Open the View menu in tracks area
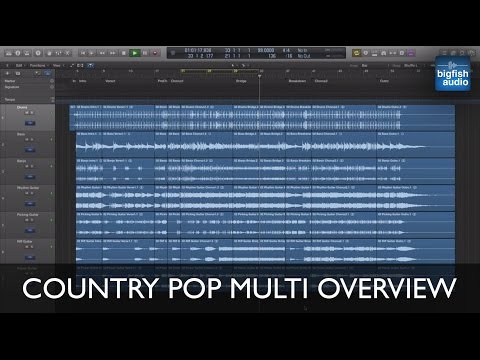 57,66
